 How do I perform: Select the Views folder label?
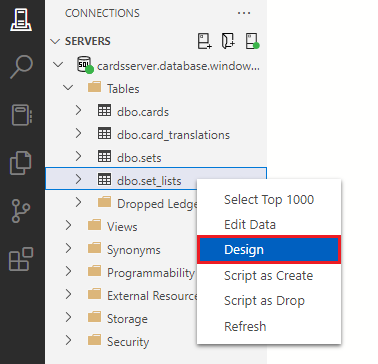pos(122,227)
